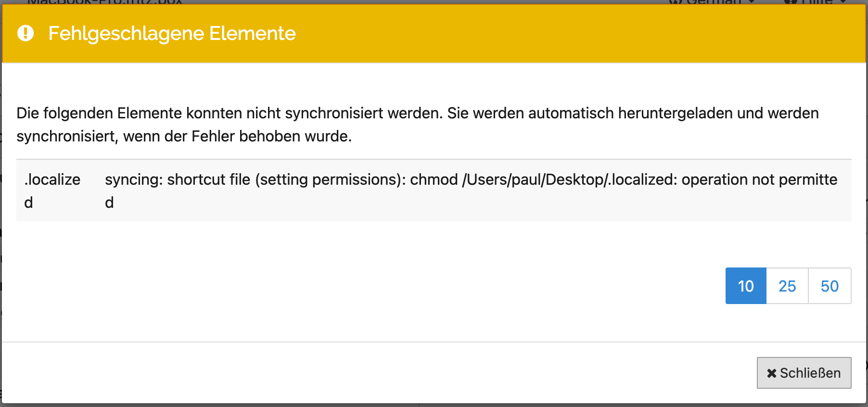Click the small arrow next to Hilfe

(x=842, y=2)
